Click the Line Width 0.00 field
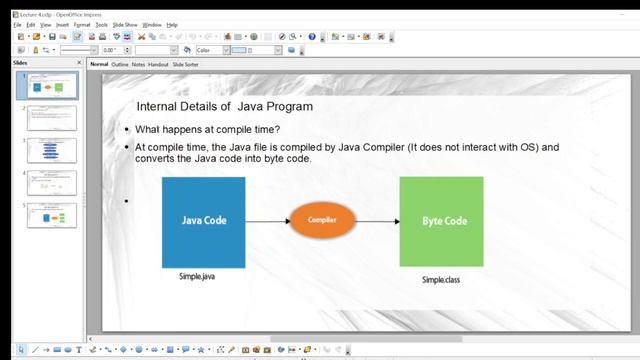 coord(113,50)
